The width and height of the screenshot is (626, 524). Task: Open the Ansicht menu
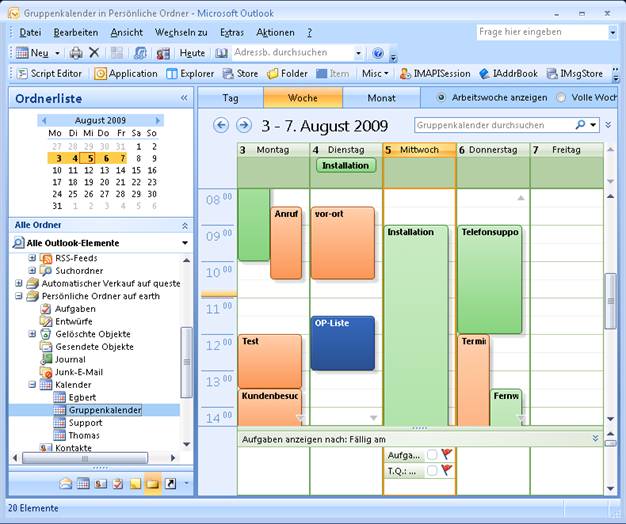(x=127, y=32)
